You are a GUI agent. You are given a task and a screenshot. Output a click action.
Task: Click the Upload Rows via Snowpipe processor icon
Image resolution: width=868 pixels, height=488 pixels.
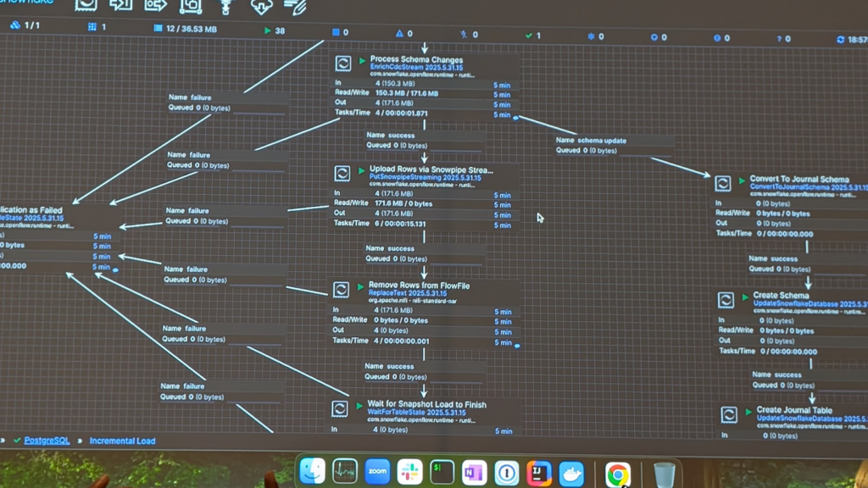pyautogui.click(x=342, y=174)
